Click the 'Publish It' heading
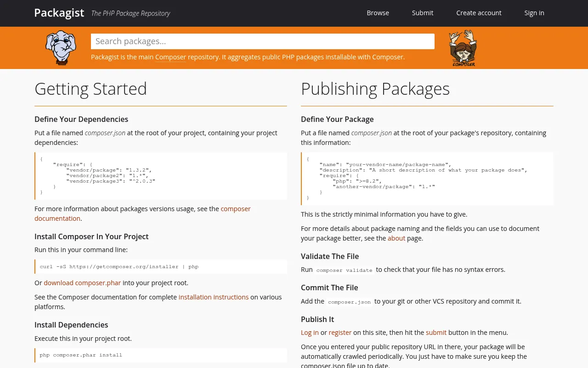Image resolution: width=588 pixels, height=368 pixels. [x=317, y=319]
